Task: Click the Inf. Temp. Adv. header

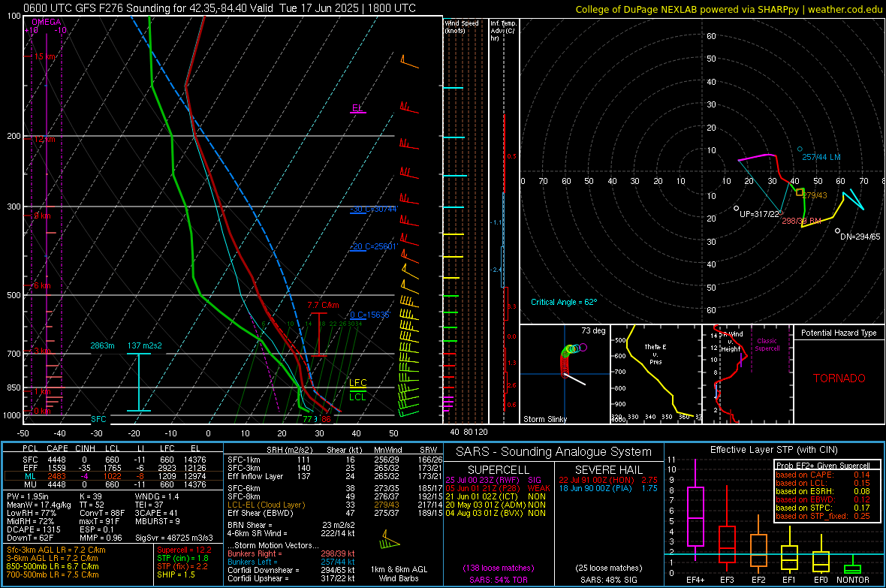Action: [503, 31]
